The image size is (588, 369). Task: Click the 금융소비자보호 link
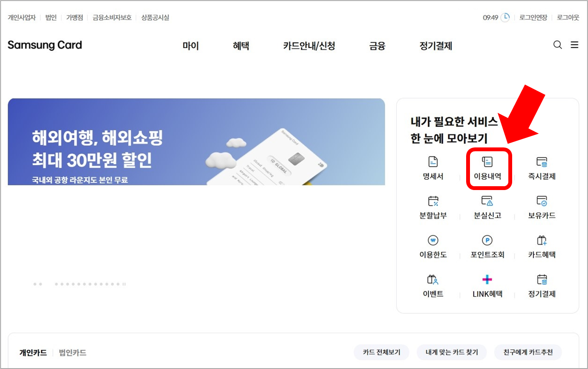pyautogui.click(x=112, y=17)
